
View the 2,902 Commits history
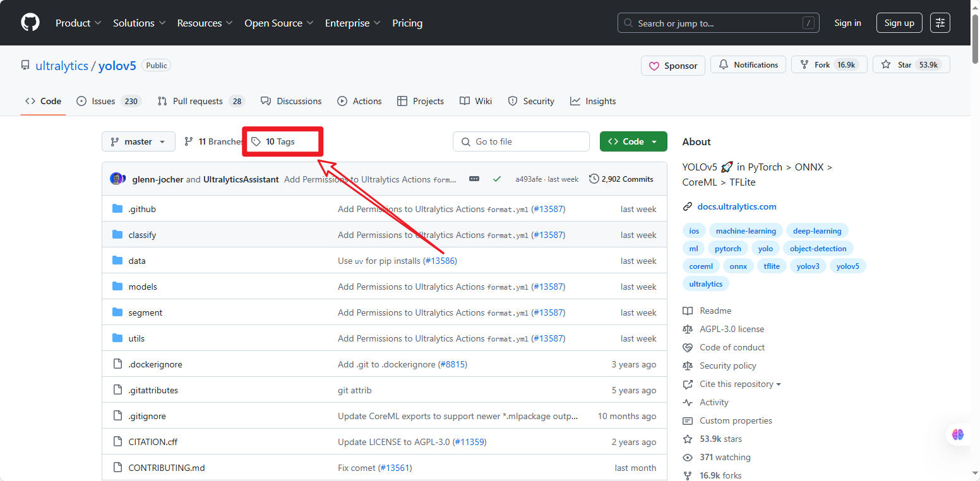coord(621,179)
